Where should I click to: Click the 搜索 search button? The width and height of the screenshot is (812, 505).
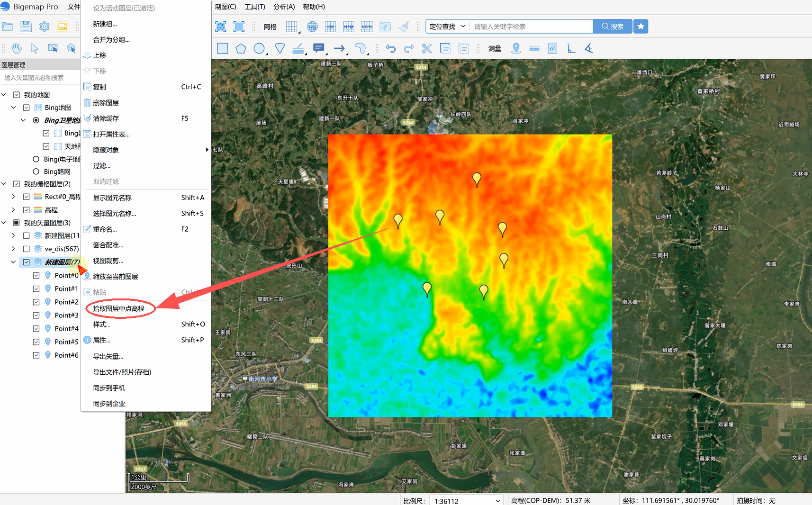(x=613, y=27)
